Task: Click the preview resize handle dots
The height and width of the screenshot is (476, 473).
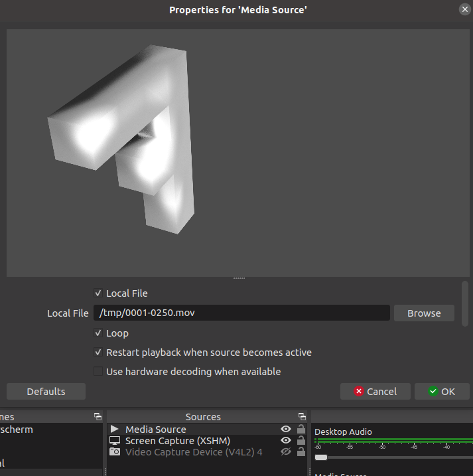Action: click(x=239, y=278)
